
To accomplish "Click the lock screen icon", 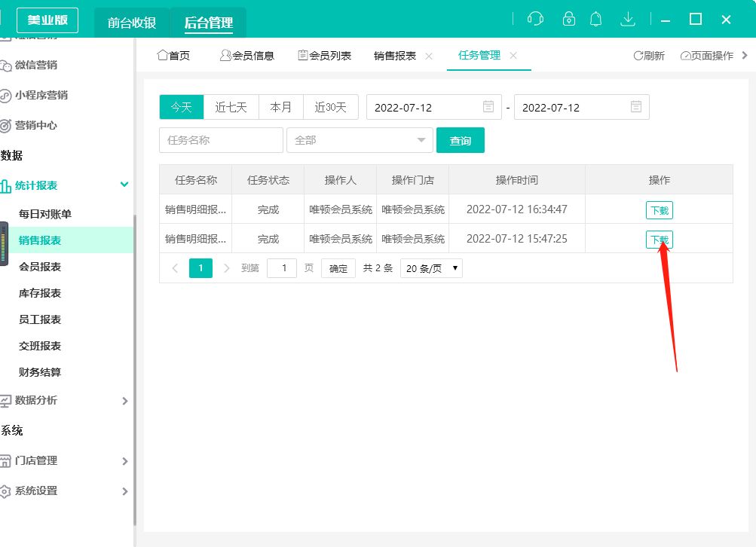I will coord(569,19).
